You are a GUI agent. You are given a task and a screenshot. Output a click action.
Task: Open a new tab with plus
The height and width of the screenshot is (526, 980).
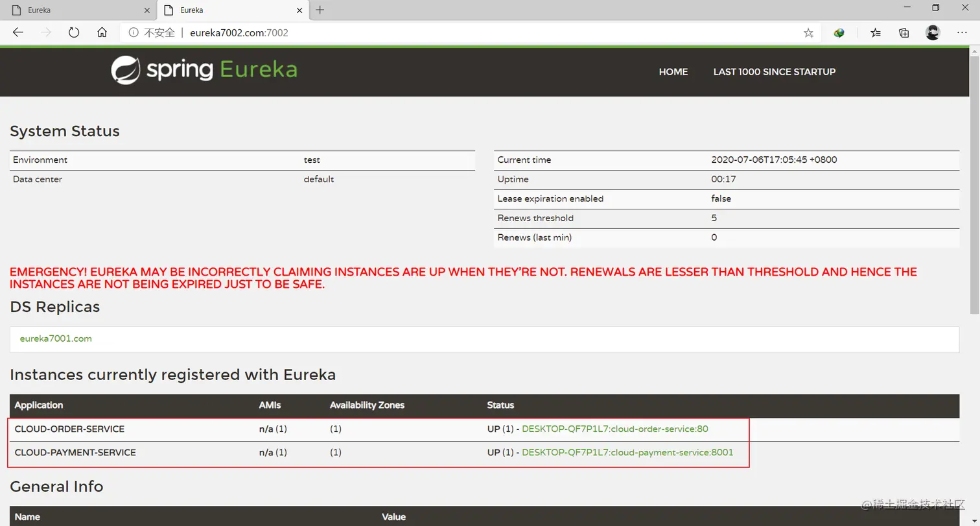click(320, 10)
